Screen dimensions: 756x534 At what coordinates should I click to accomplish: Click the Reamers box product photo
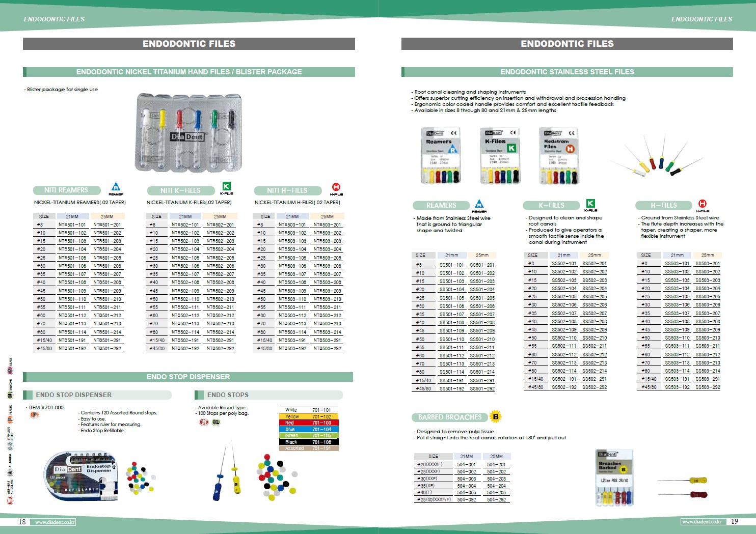pos(442,156)
